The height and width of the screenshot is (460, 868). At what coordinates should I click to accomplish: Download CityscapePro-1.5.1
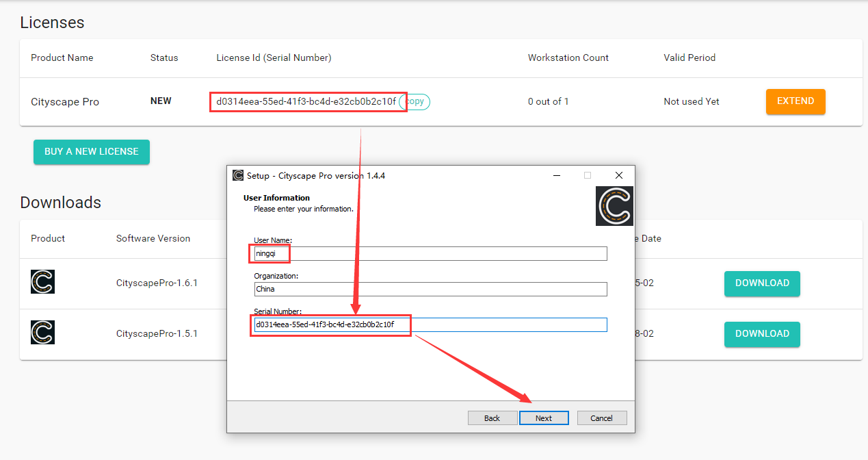pyautogui.click(x=762, y=334)
